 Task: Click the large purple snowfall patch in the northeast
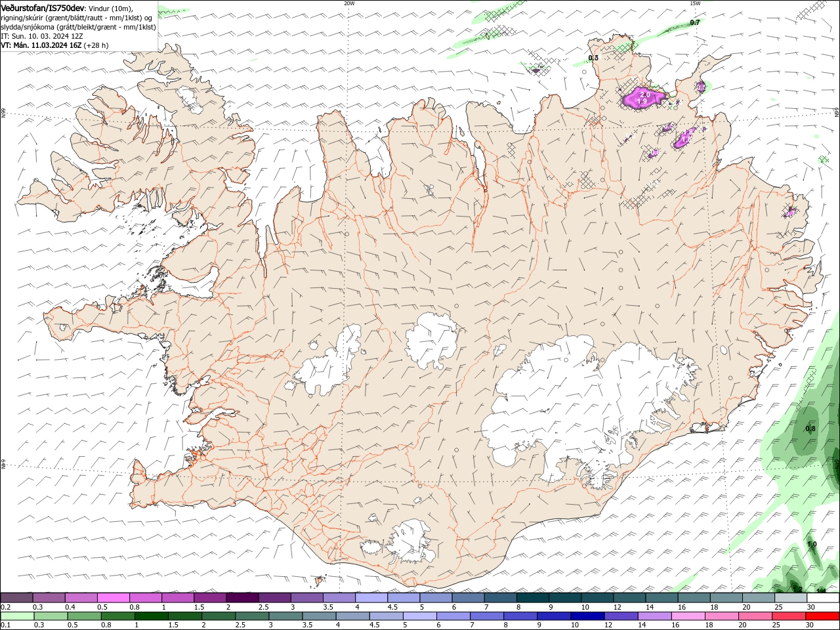pyautogui.click(x=643, y=98)
